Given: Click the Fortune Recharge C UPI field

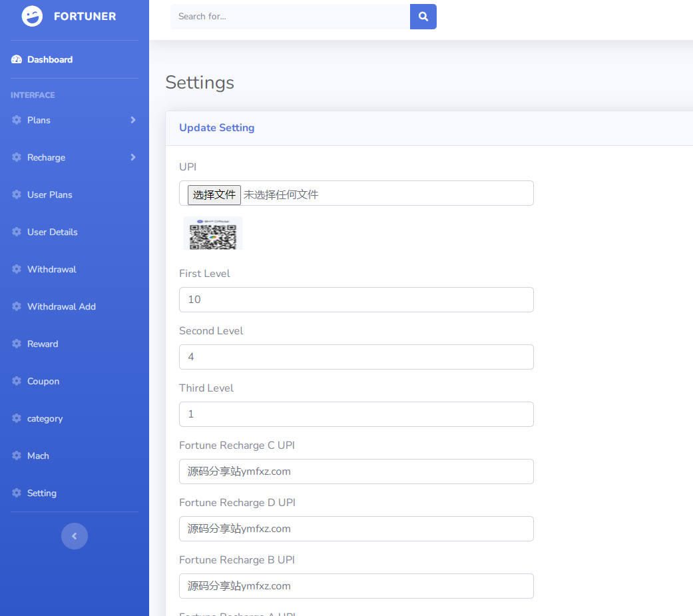Looking at the screenshot, I should (x=356, y=471).
